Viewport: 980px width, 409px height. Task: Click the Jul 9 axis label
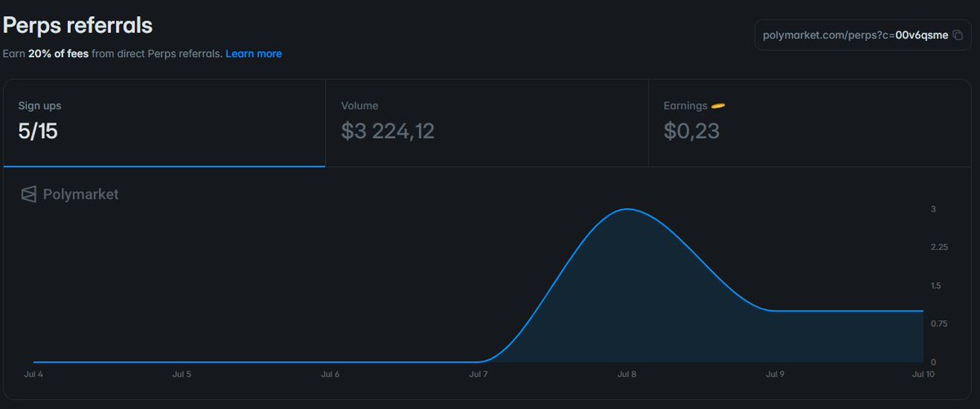(775, 374)
